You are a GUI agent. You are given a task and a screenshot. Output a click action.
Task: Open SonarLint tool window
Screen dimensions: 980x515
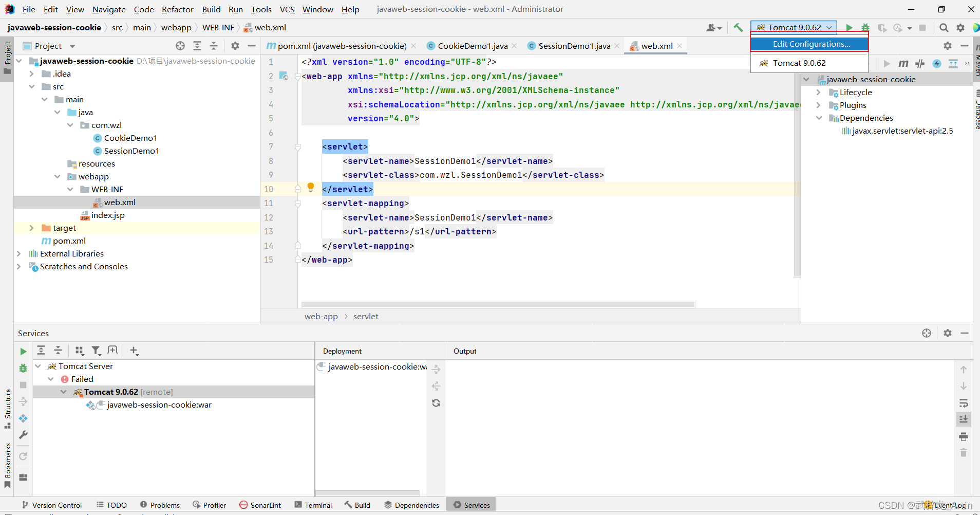(260, 505)
